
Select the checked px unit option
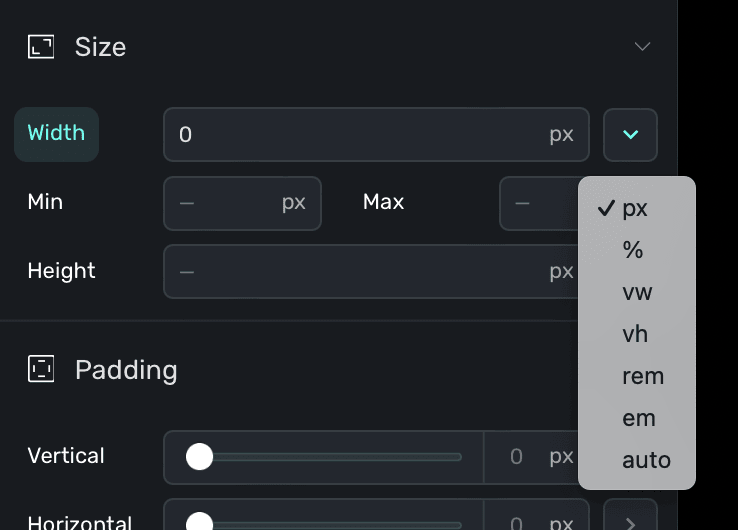635,208
